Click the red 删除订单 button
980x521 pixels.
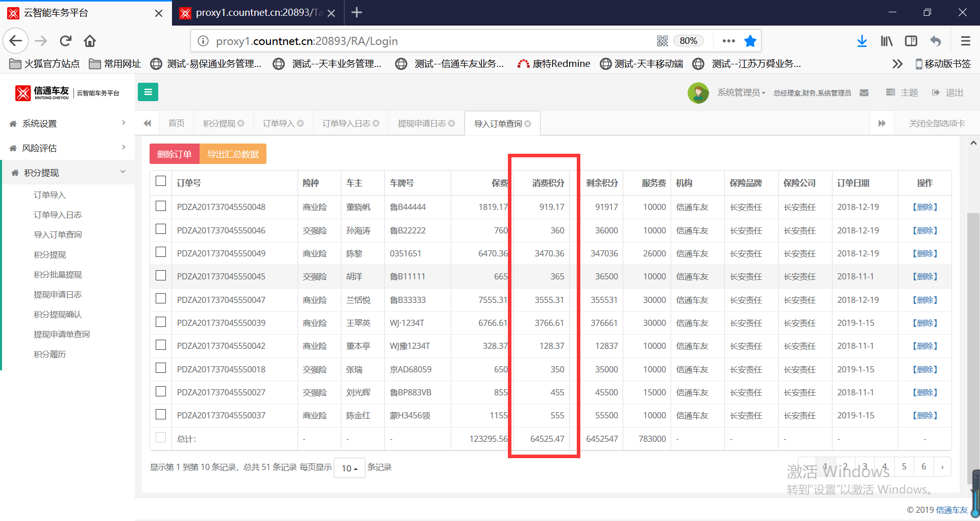click(174, 154)
